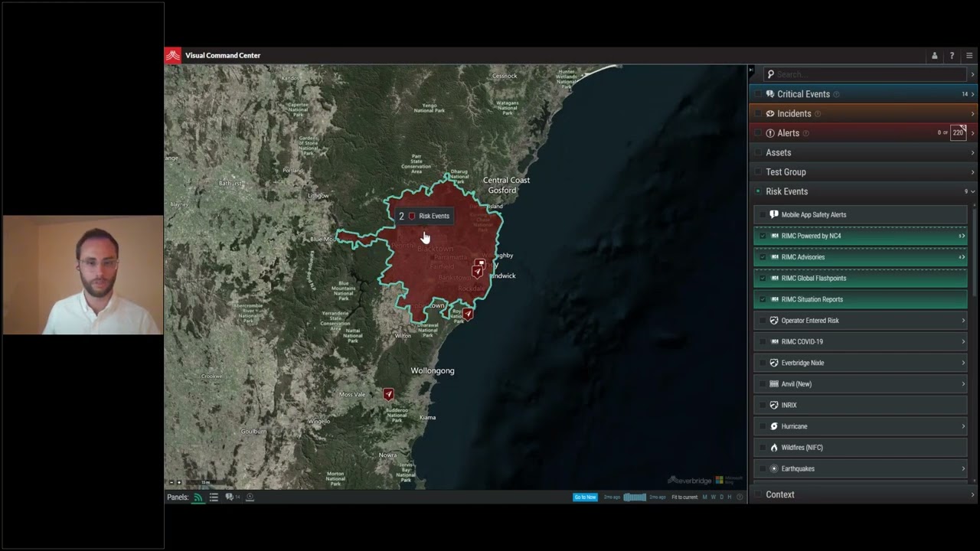Click the Go to Now button
The height and width of the screenshot is (551, 980).
point(585,497)
